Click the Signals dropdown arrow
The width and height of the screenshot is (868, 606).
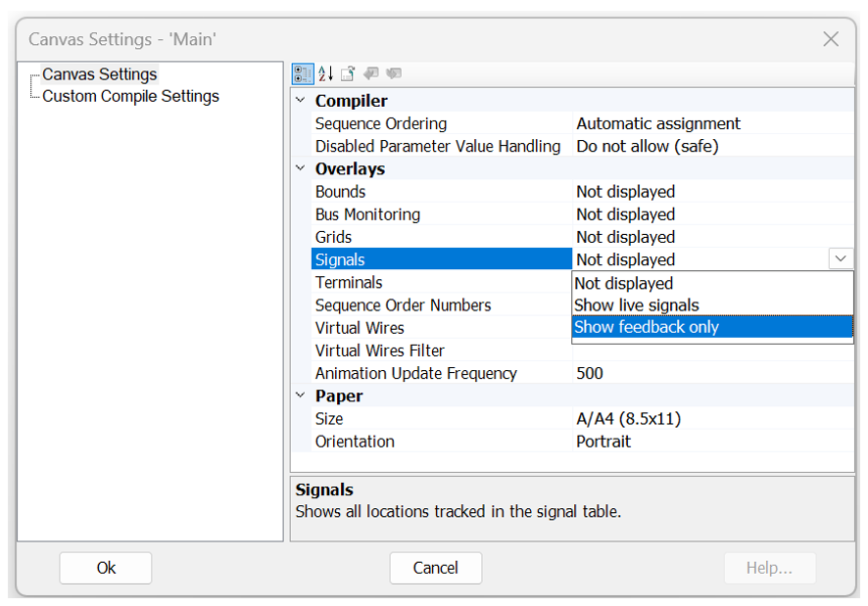point(841,259)
